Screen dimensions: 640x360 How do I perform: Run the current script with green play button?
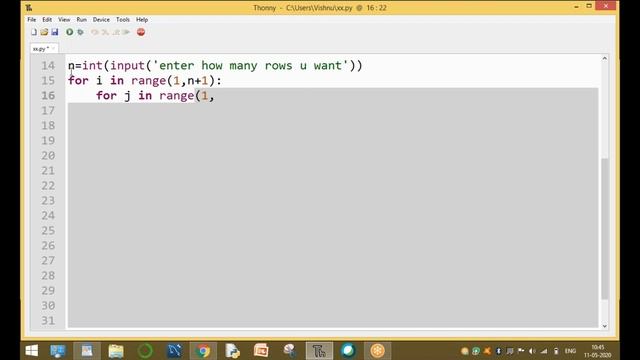pyautogui.click(x=70, y=32)
